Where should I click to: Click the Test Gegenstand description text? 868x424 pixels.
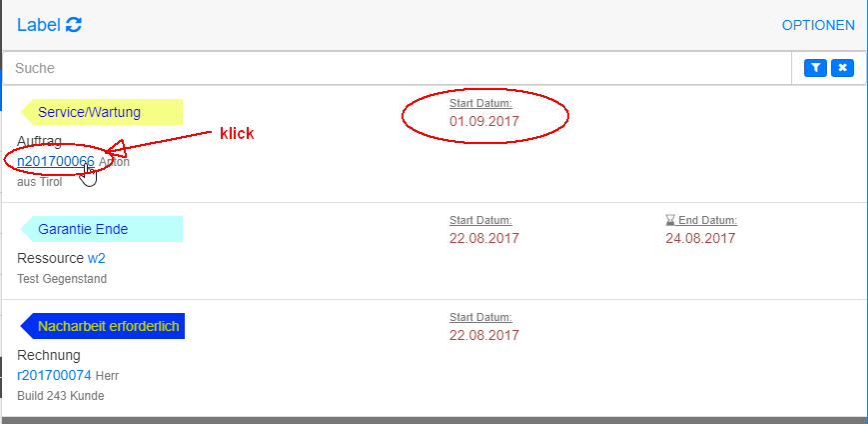[62, 279]
